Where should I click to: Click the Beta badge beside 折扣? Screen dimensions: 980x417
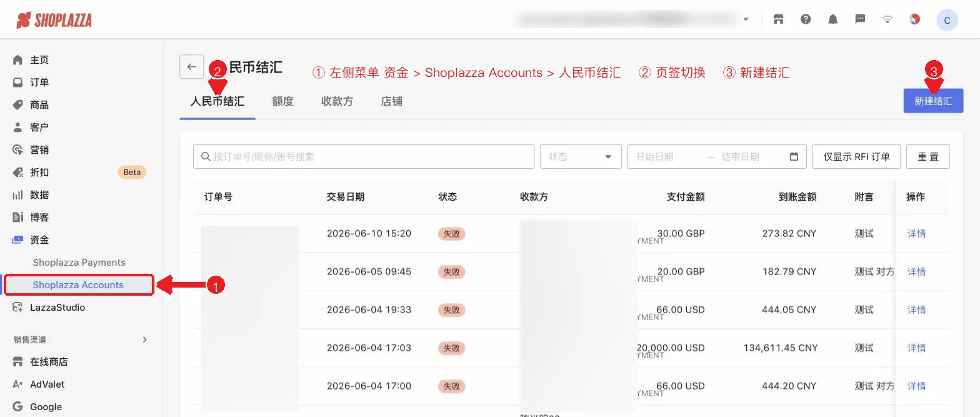[x=132, y=173]
